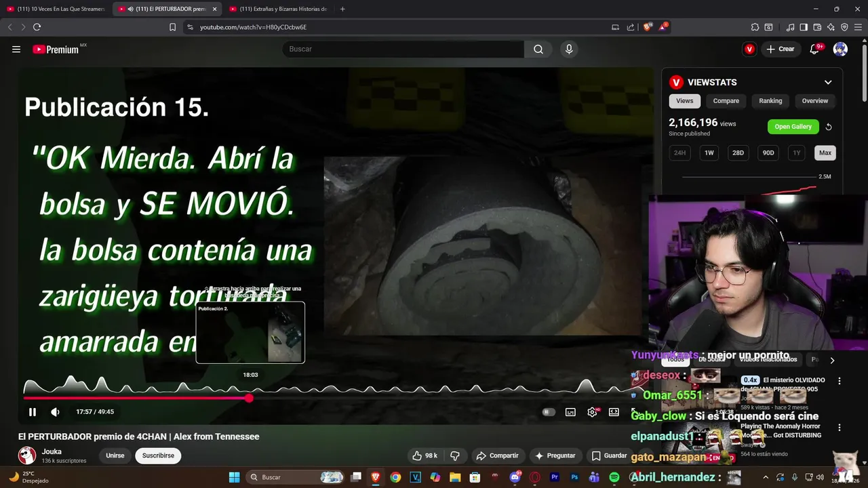
Task: Open the YouTube notifications bell
Action: point(815,49)
